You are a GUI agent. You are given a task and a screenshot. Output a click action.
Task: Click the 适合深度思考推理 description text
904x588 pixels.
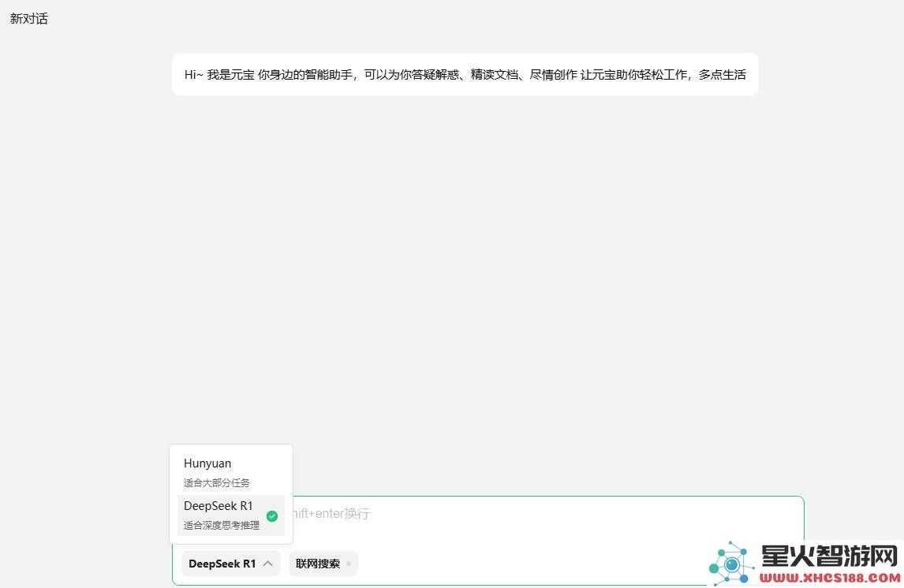pos(222,525)
